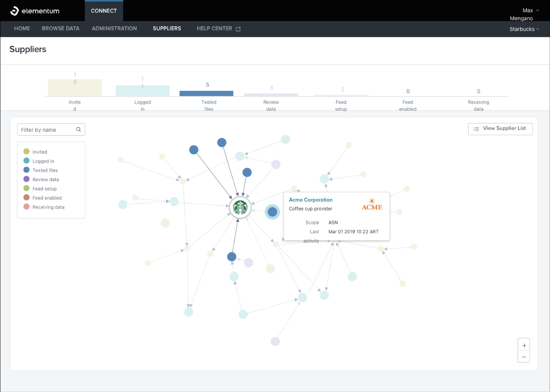The image size is (550, 392).
Task: Click Help Center external link icon
Action: pos(238,29)
